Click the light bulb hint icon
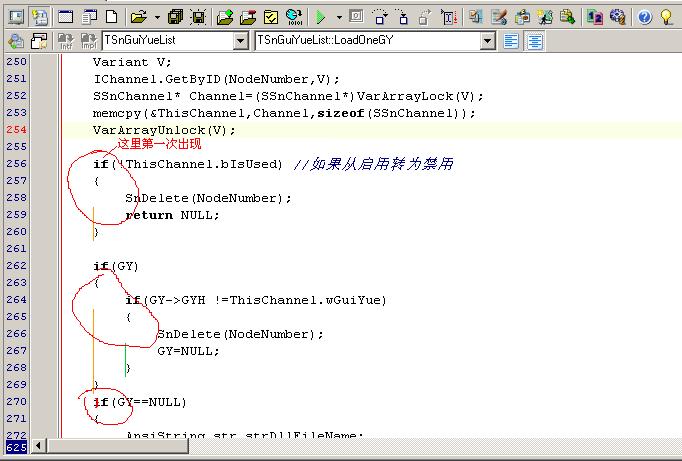682x461 pixels. [666, 16]
